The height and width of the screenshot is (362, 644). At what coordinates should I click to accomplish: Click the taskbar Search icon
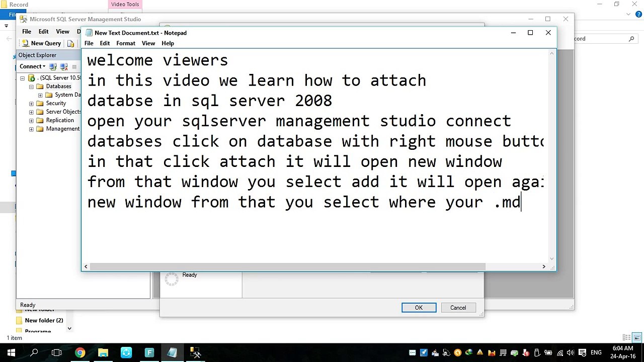[x=34, y=352]
